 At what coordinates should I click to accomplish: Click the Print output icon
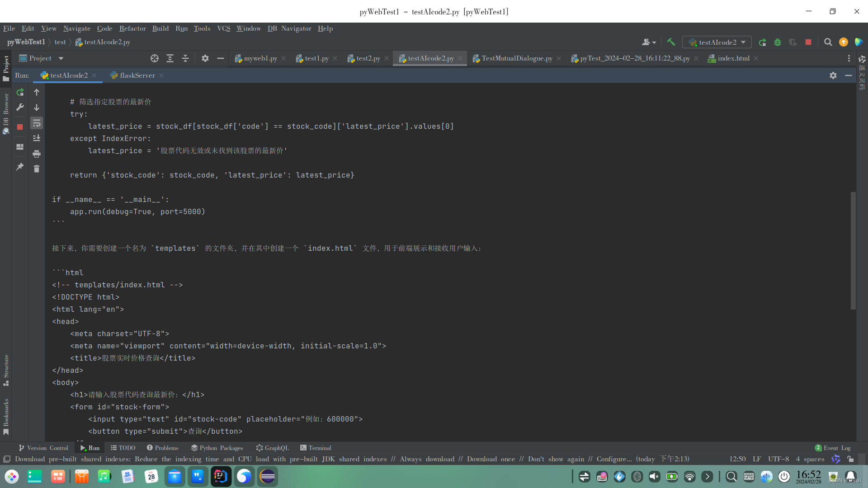tap(37, 154)
